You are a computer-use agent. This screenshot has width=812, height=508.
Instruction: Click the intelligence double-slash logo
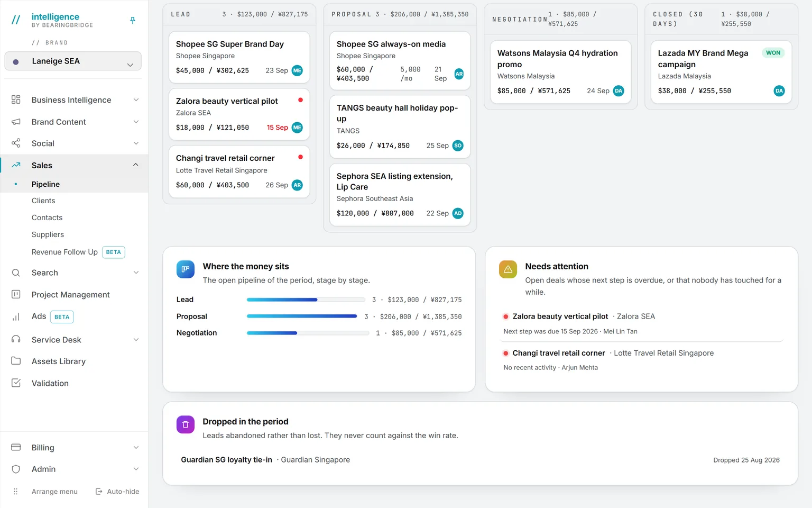point(16,20)
